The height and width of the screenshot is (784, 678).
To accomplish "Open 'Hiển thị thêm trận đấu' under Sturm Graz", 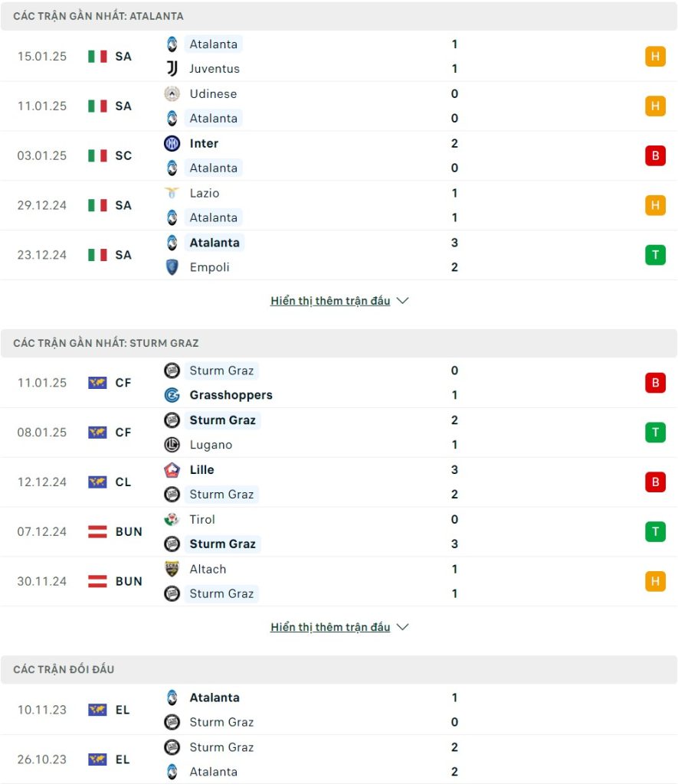I will point(330,627).
